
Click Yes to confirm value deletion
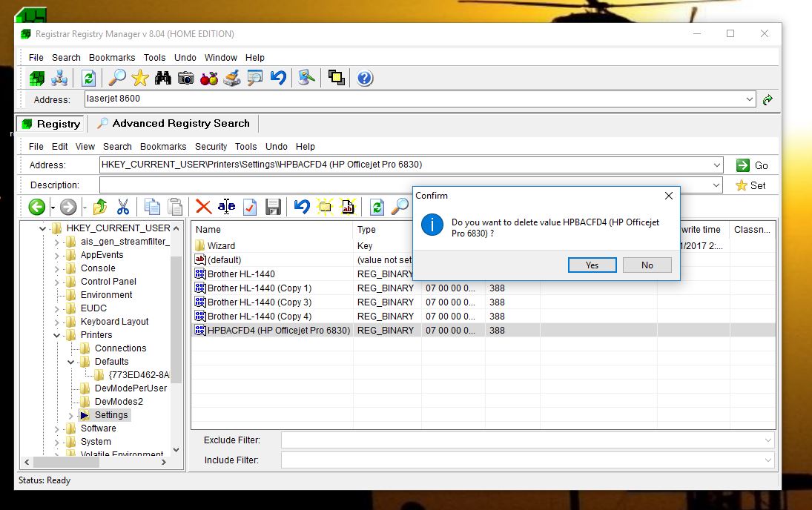592,265
